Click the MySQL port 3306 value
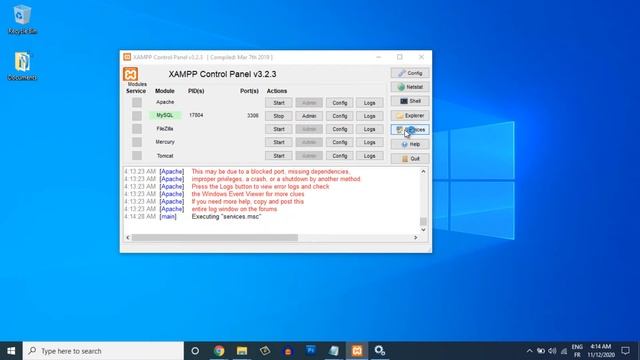This screenshot has width=640, height=360. coord(253,116)
